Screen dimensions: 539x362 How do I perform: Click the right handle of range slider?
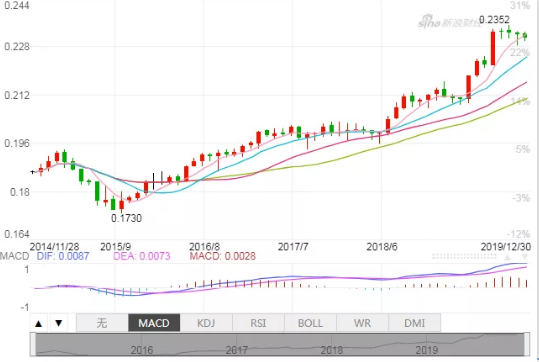point(527,344)
